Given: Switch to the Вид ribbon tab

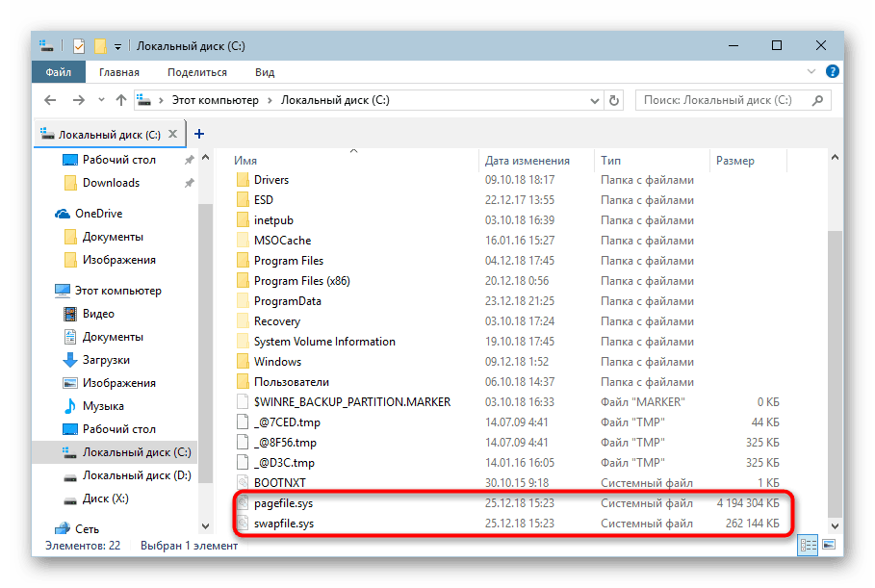Looking at the screenshot, I should (265, 72).
